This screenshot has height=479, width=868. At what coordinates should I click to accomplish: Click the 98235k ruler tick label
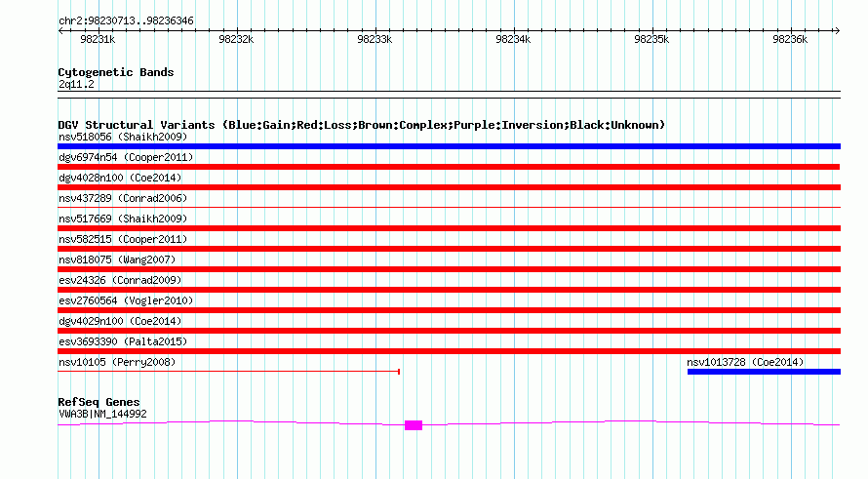coord(651,39)
